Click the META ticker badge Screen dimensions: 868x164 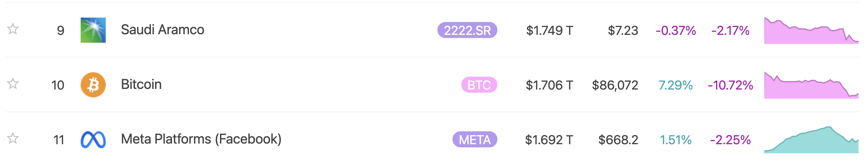click(474, 140)
